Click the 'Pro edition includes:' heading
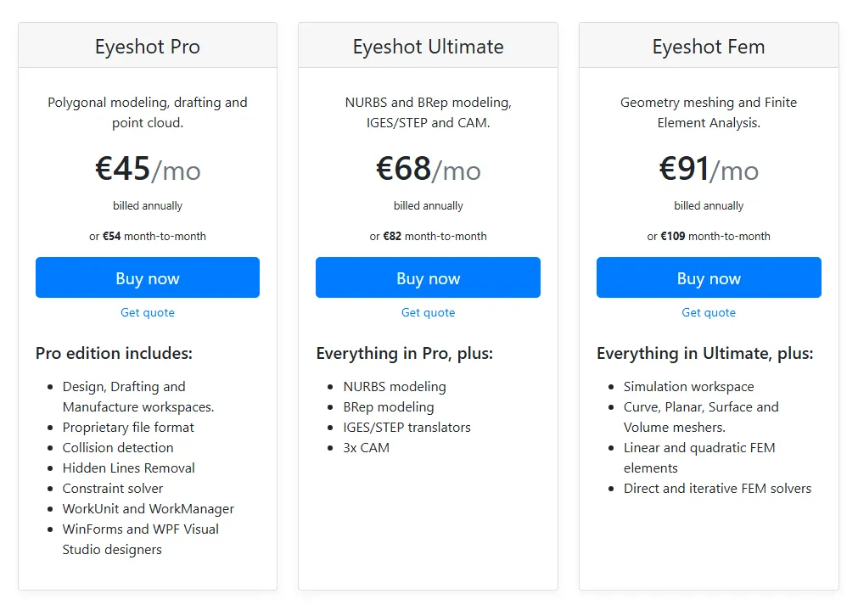The width and height of the screenshot is (858, 616). tap(115, 353)
